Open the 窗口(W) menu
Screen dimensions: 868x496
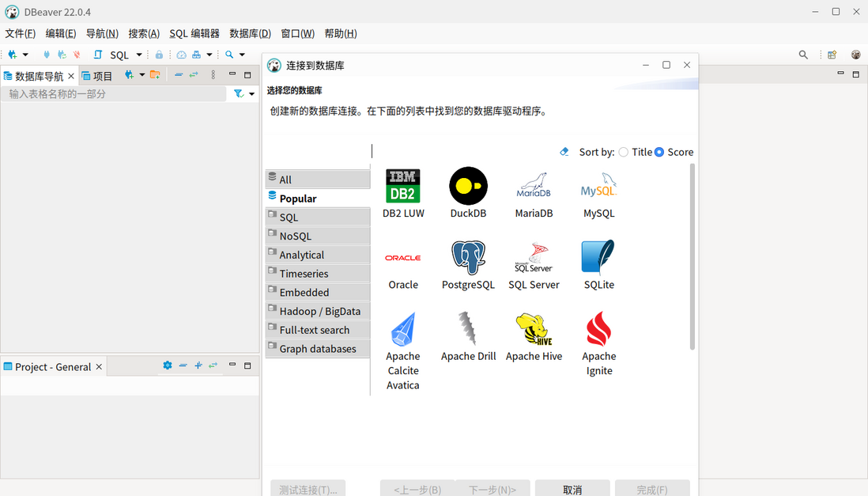click(x=298, y=34)
